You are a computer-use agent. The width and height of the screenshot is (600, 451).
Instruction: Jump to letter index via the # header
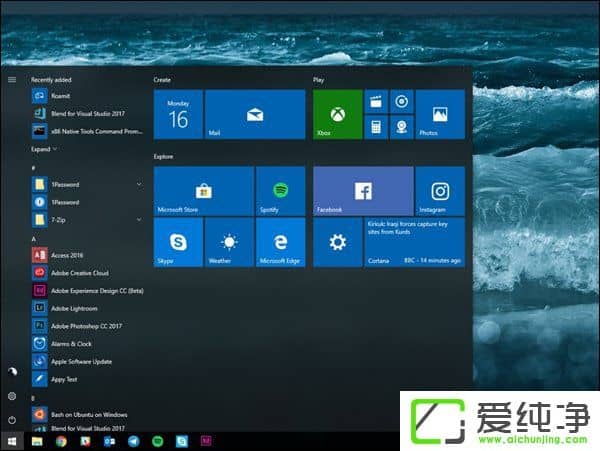click(x=33, y=168)
